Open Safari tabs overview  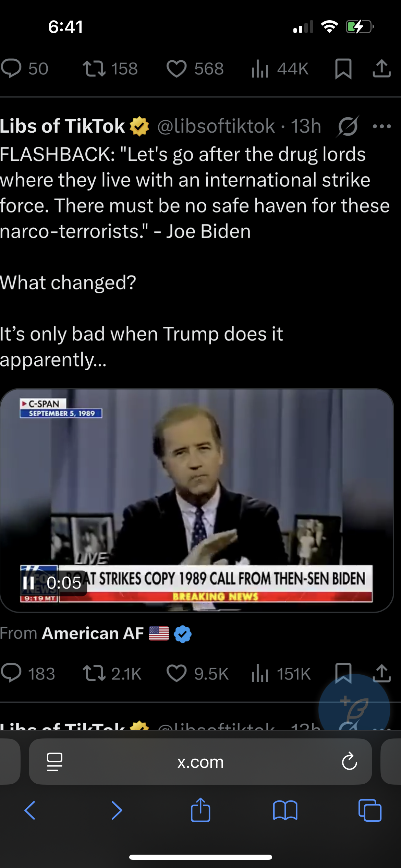click(369, 810)
